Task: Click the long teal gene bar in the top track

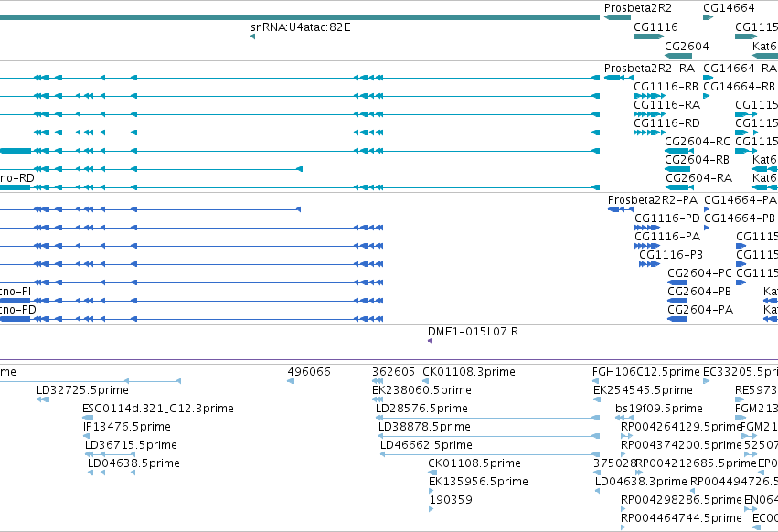Action: pyautogui.click(x=300, y=17)
